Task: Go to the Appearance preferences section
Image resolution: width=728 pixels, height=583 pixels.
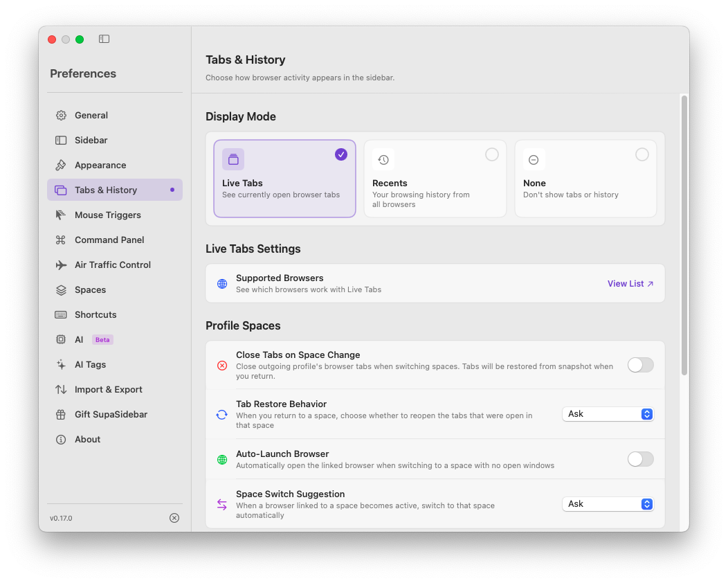Action: click(100, 165)
